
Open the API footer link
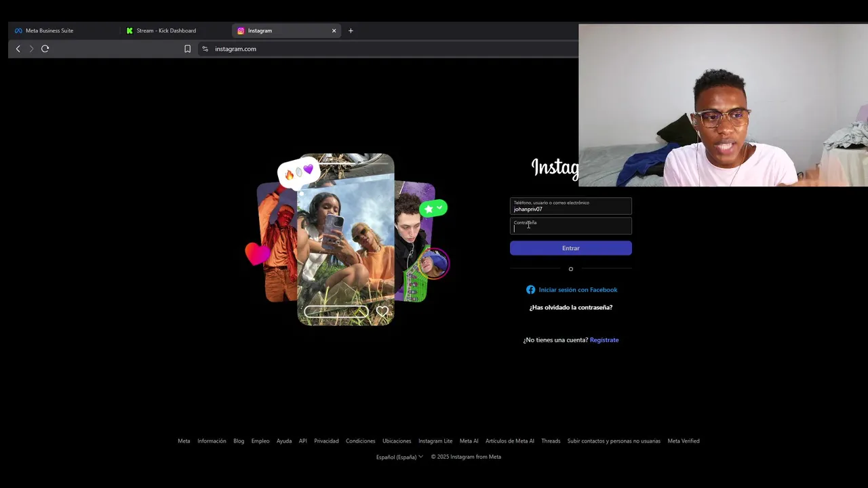coord(303,441)
